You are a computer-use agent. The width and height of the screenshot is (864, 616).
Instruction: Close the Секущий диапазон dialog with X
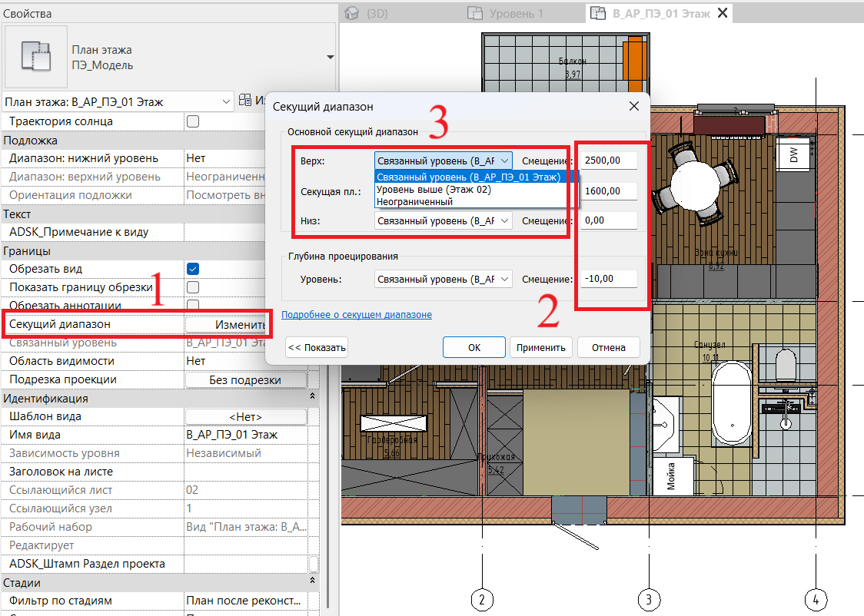pos(634,106)
